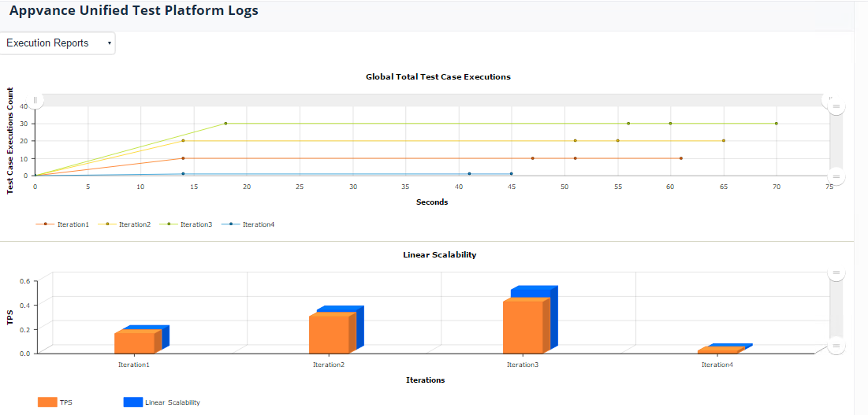Click lower grip of executions chart vertical scrollbar
Image resolution: width=868 pixels, height=415 pixels.
[x=836, y=176]
